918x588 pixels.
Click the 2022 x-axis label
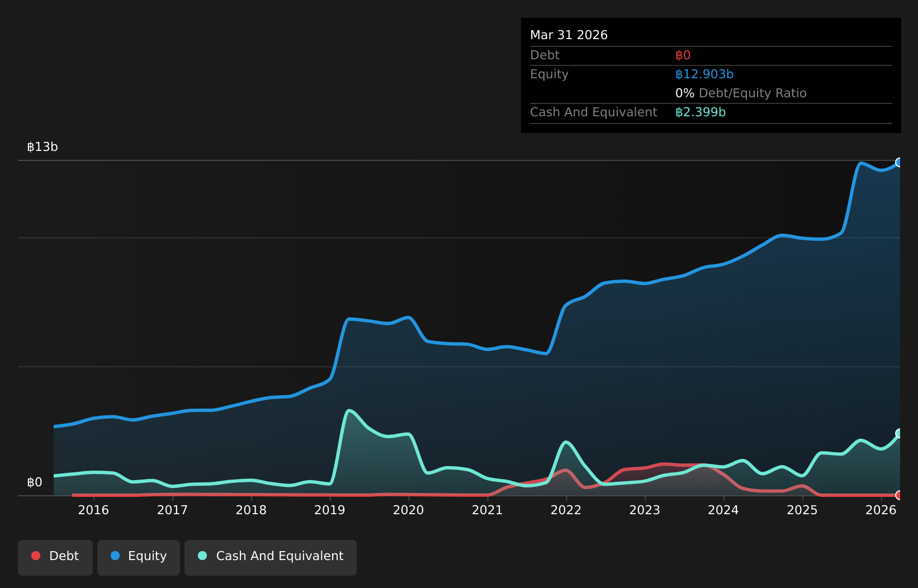pyautogui.click(x=566, y=510)
